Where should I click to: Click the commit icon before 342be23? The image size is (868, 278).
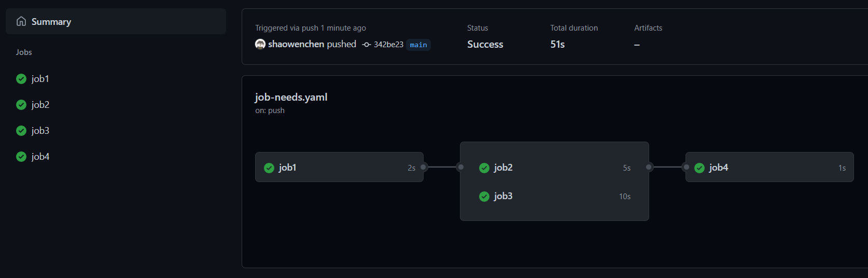[x=367, y=45]
